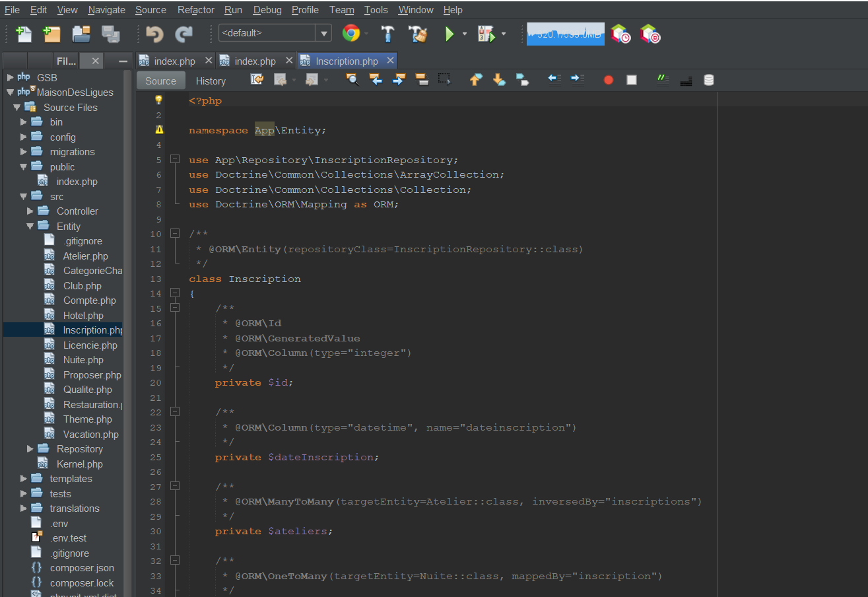Toggle code fold at line 5 use block
Image resolution: width=868 pixels, height=597 pixels.
(175, 159)
